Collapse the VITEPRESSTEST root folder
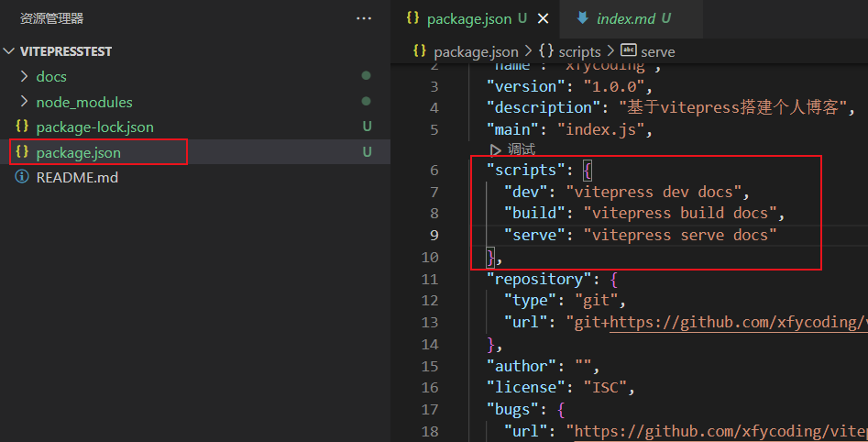The image size is (868, 442). click(8, 51)
